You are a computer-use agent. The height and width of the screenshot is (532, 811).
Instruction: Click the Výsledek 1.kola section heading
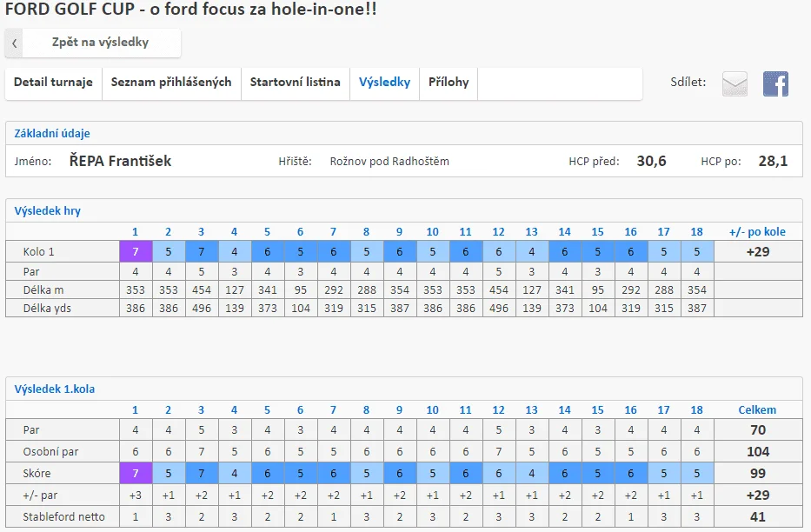pos(54,389)
